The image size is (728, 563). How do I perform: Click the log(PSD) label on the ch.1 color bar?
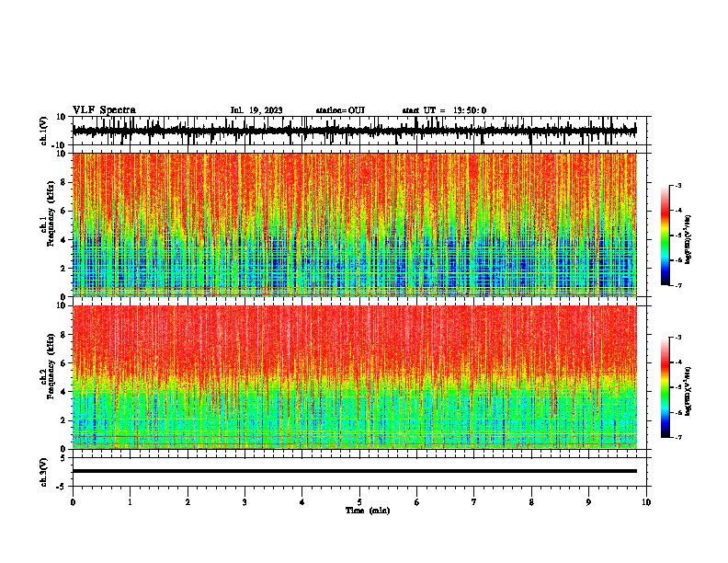click(688, 239)
